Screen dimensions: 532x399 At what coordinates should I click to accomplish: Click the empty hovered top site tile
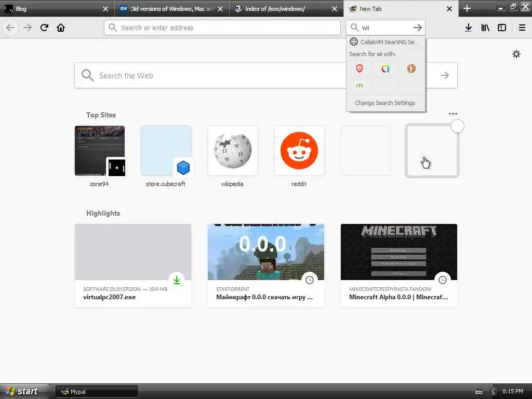[x=432, y=151]
